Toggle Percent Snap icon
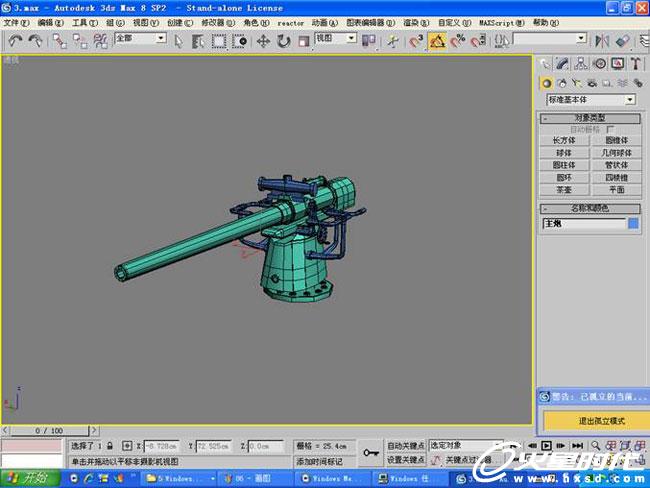This screenshot has width=650, height=488. tap(458, 41)
